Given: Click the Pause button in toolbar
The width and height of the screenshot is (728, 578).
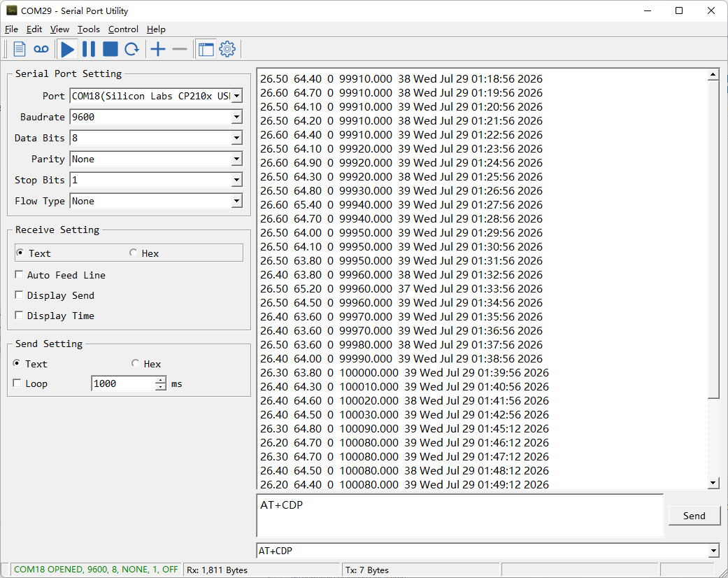Looking at the screenshot, I should (x=89, y=49).
